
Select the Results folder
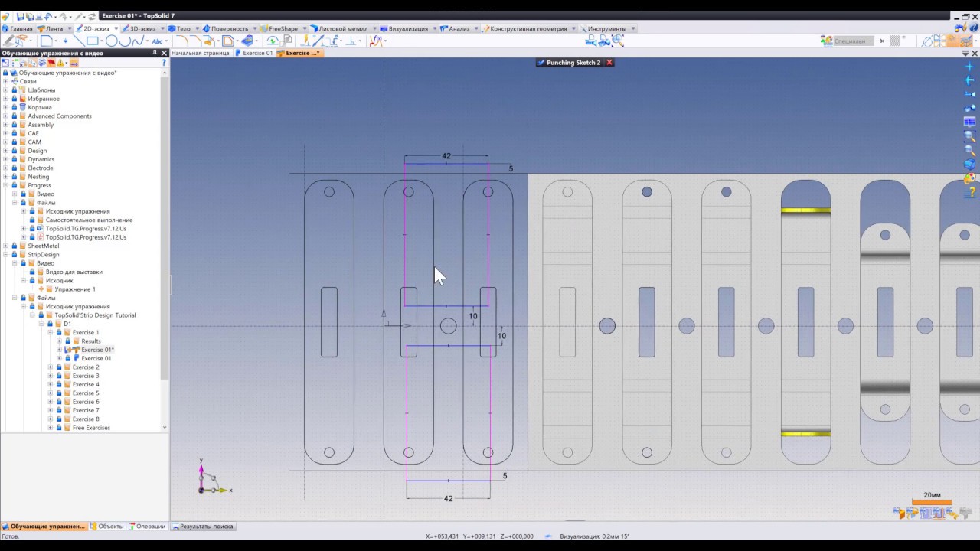[91, 341]
